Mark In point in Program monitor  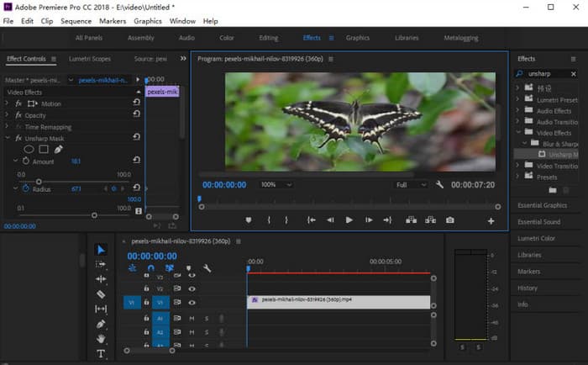(x=269, y=220)
